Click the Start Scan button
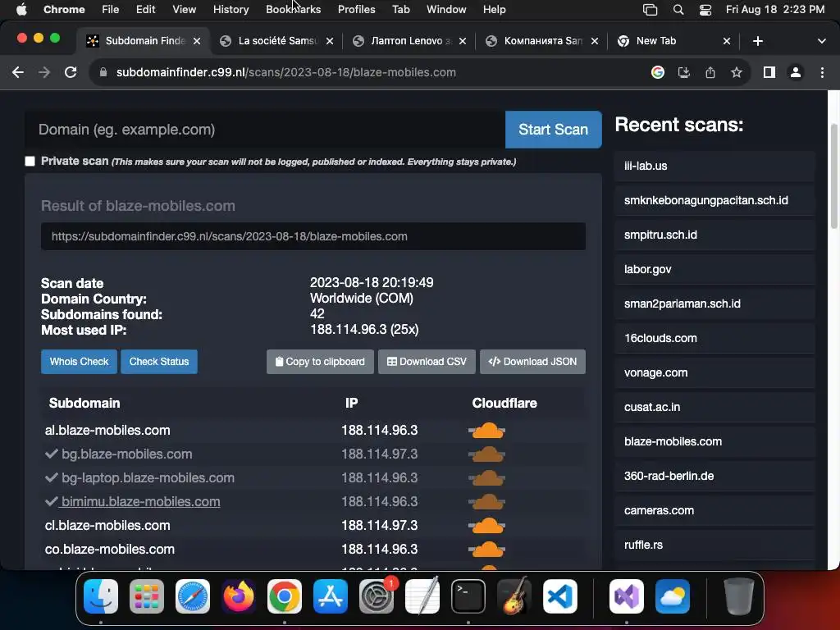 [x=554, y=130]
